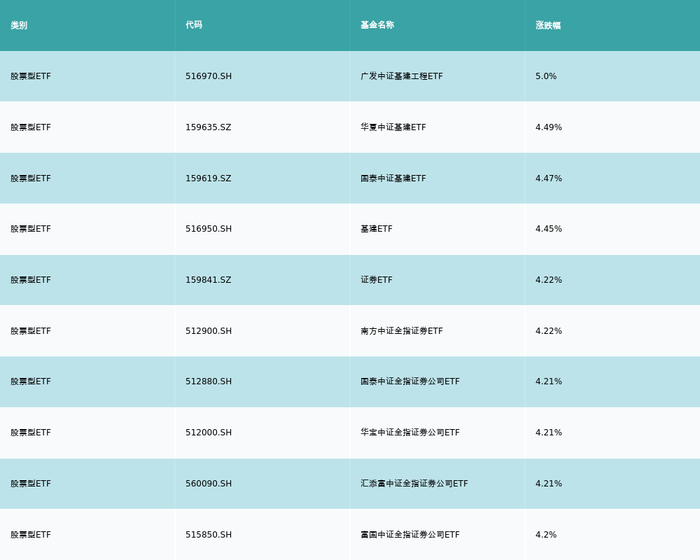Select fund code 159635.SZ

(208, 127)
